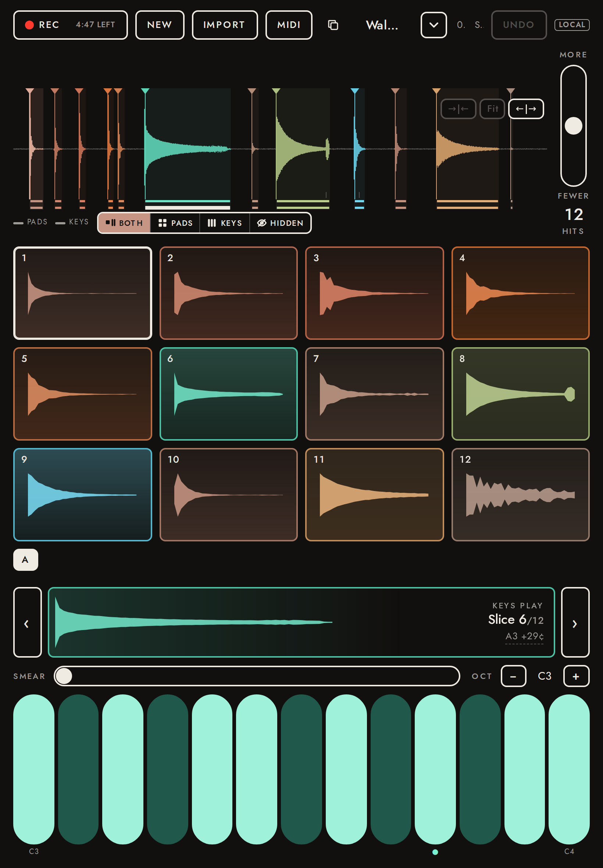Click the SMEAR slider handle
The width and height of the screenshot is (603, 868).
[x=64, y=676]
